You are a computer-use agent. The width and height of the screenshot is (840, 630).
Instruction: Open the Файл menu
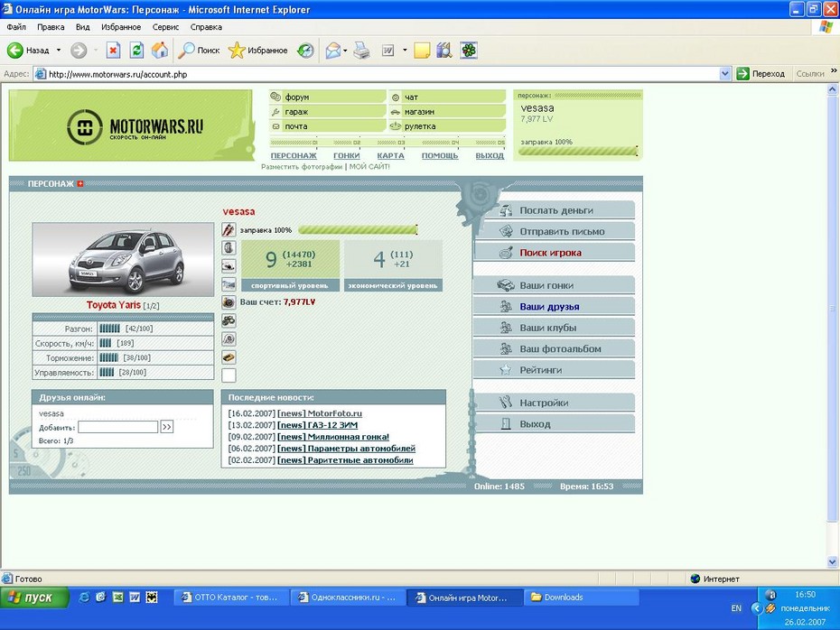click(16, 27)
